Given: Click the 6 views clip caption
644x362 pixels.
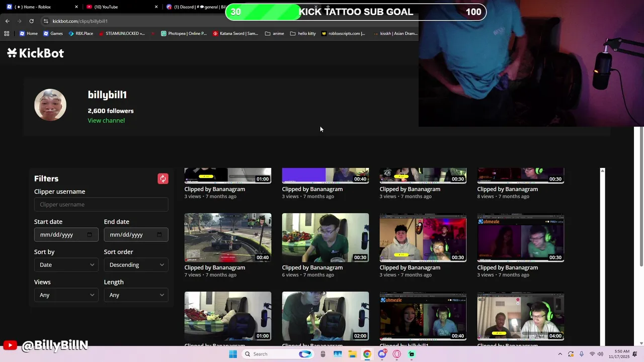Looking at the screenshot, I should (307, 275).
